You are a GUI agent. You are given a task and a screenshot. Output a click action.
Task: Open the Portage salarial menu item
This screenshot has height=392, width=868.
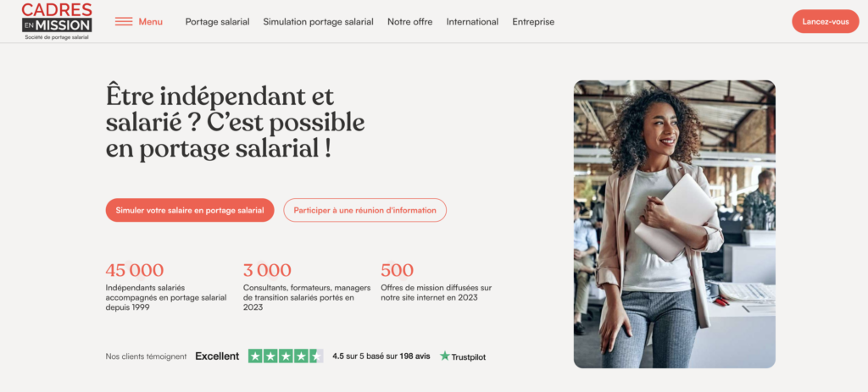(x=217, y=21)
